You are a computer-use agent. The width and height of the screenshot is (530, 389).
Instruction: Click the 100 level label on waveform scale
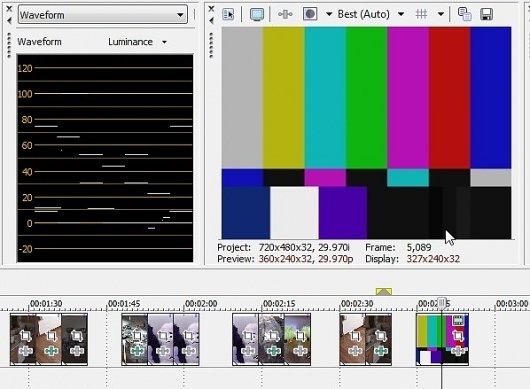point(25,94)
